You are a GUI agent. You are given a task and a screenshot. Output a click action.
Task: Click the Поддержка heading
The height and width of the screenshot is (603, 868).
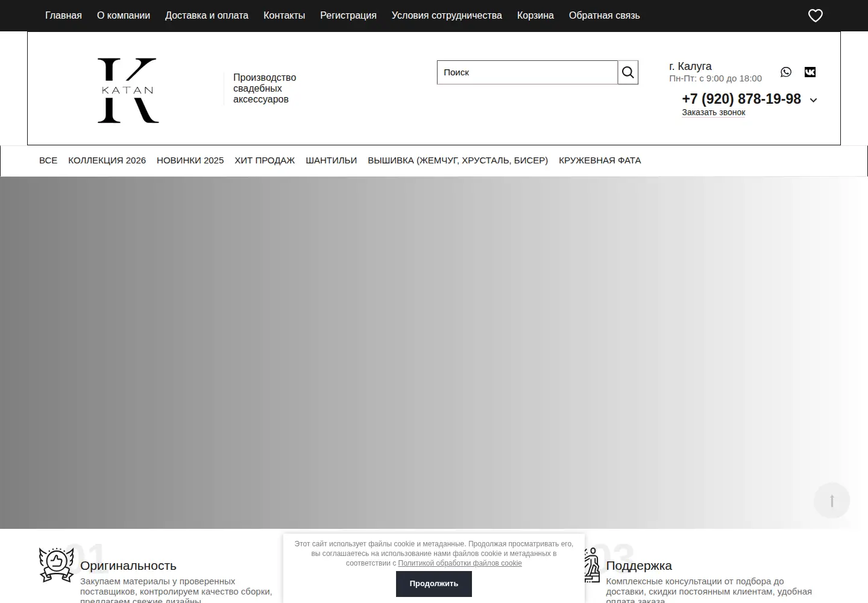pyautogui.click(x=639, y=566)
